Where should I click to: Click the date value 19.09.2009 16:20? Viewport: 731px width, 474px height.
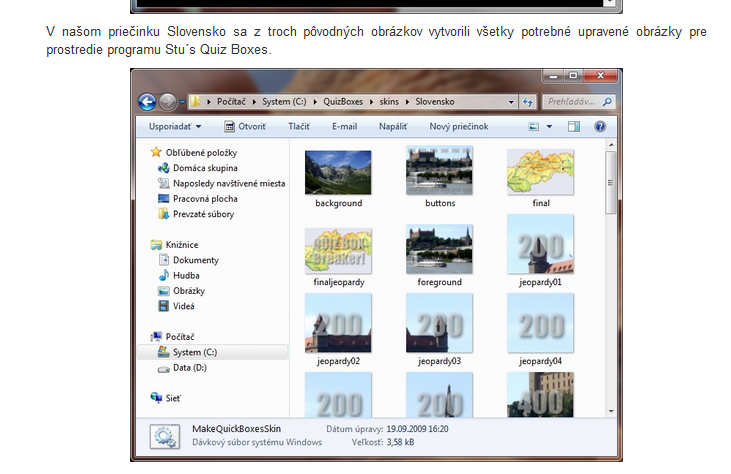[x=417, y=429]
